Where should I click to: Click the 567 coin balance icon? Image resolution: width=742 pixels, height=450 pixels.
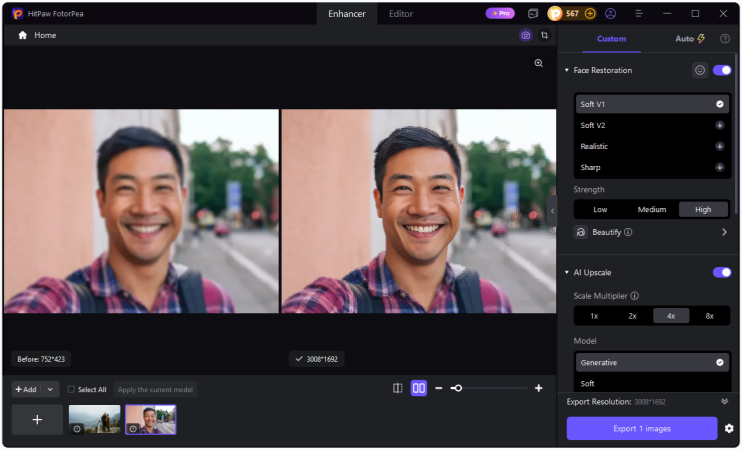[555, 14]
